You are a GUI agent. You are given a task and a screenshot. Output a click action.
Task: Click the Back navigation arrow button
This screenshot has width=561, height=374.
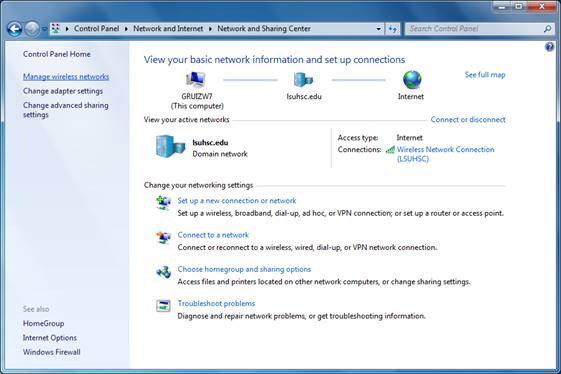pos(15,29)
